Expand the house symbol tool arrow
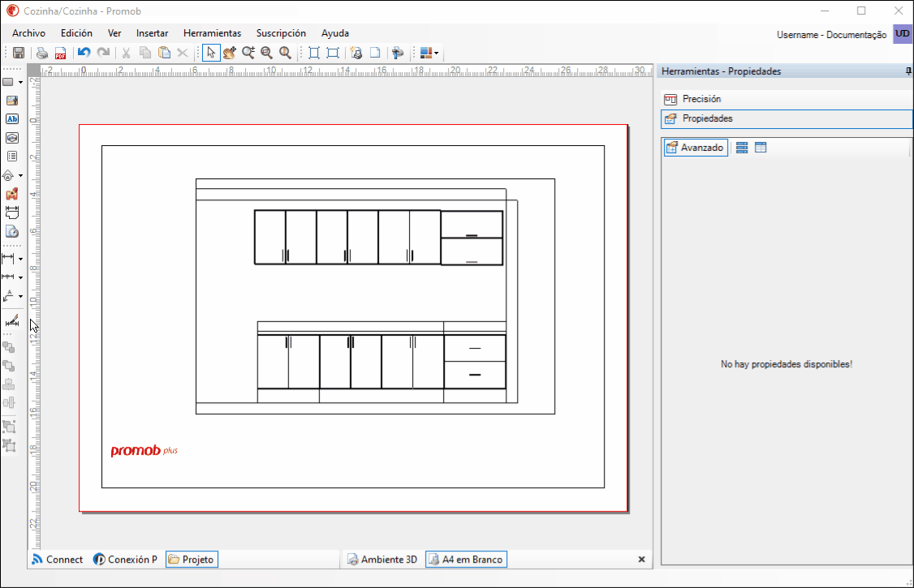Image resolution: width=914 pixels, height=588 pixels. pos(20,175)
